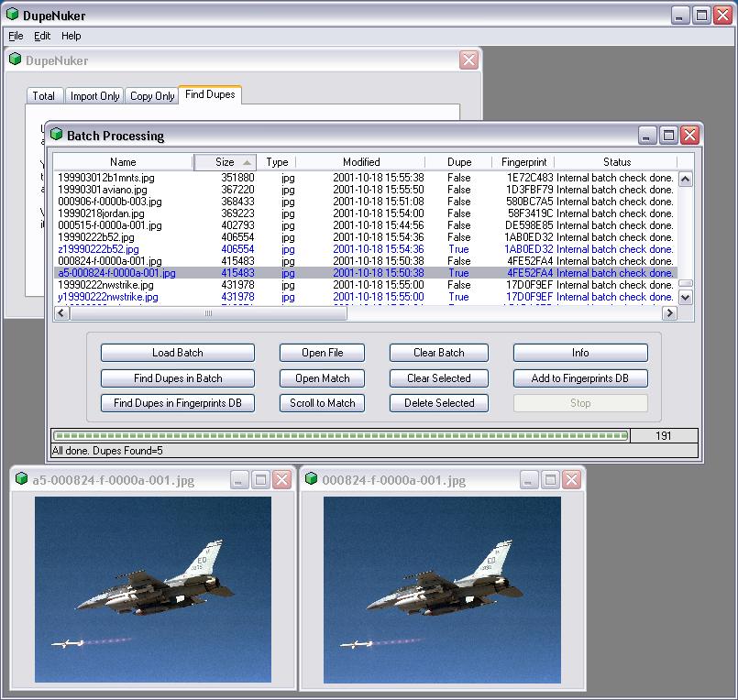
Task: Sort file list by Size column
Action: click(x=225, y=162)
